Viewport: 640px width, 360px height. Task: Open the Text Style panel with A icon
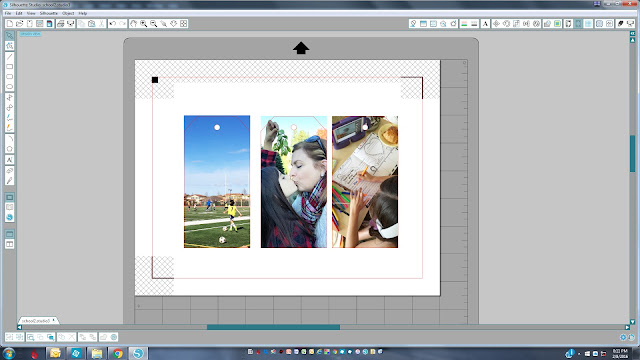[485, 24]
